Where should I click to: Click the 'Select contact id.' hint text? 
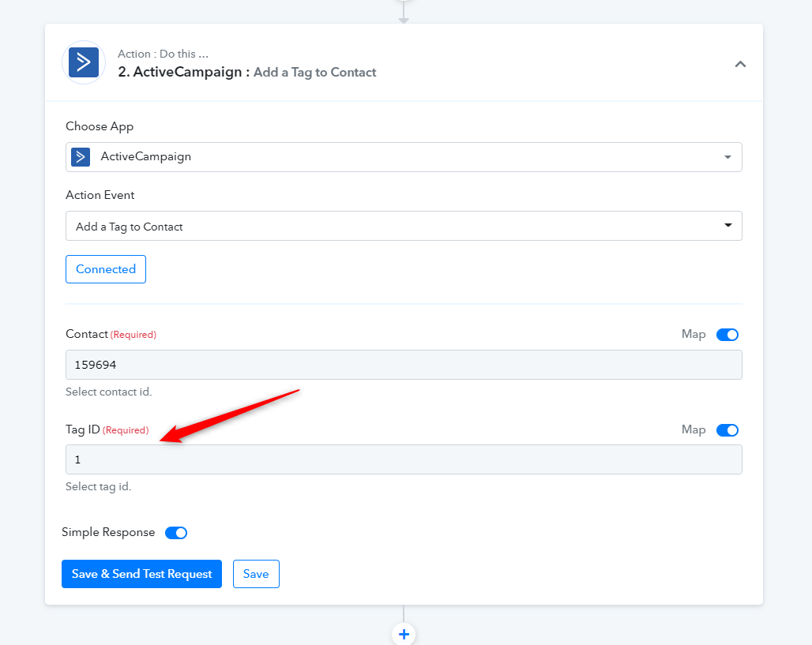(x=109, y=392)
